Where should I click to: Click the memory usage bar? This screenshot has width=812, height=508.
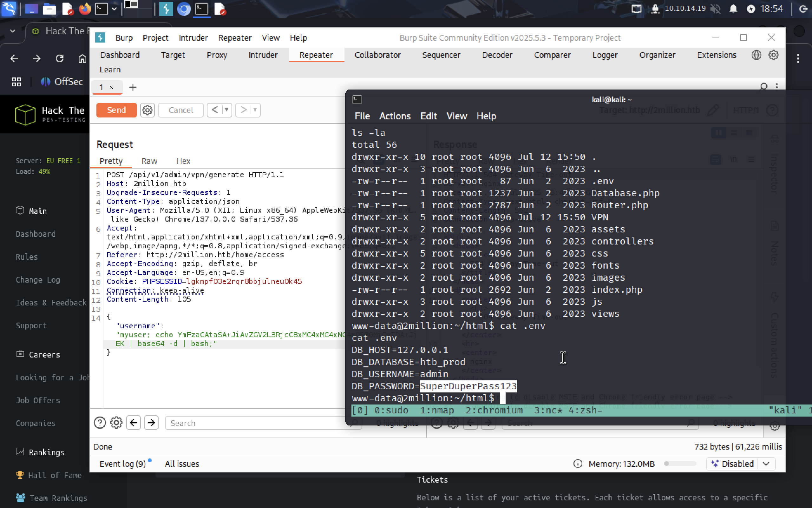pos(680,464)
